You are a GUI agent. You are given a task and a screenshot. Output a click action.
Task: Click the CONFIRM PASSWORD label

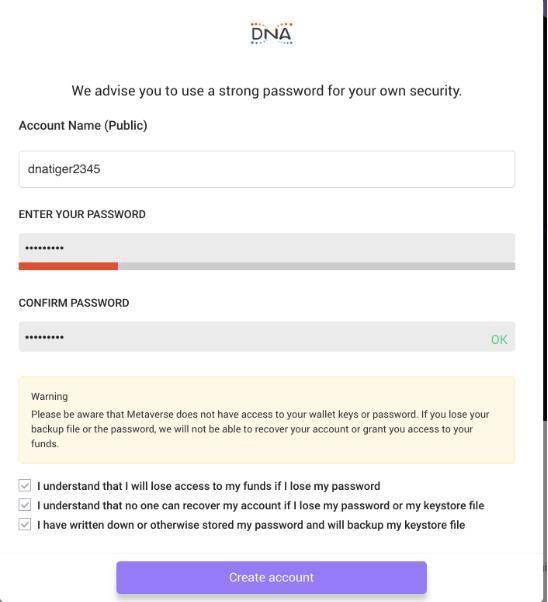tap(74, 303)
